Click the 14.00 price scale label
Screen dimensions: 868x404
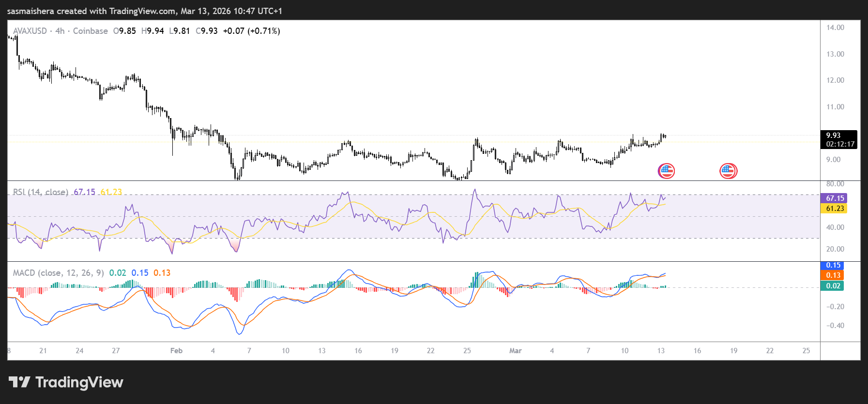pyautogui.click(x=835, y=28)
